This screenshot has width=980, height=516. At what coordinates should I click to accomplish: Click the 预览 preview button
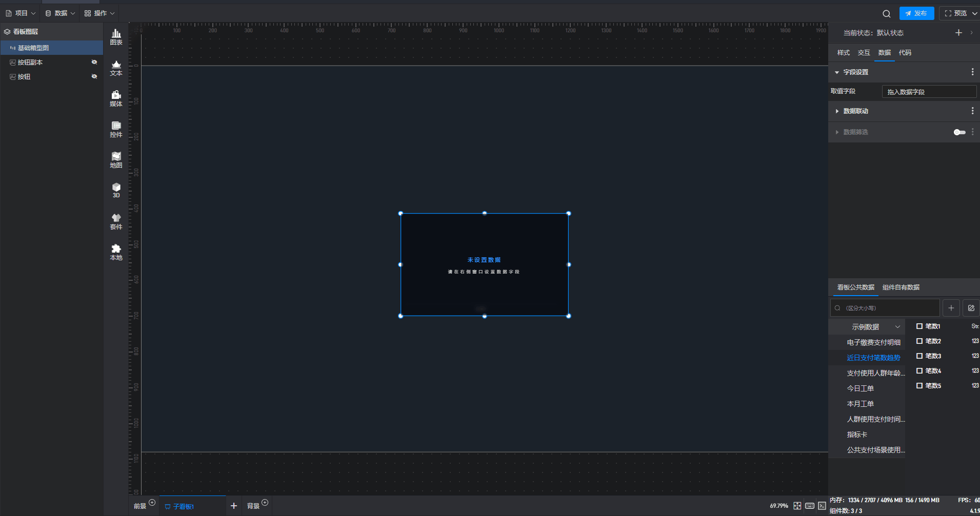point(956,13)
